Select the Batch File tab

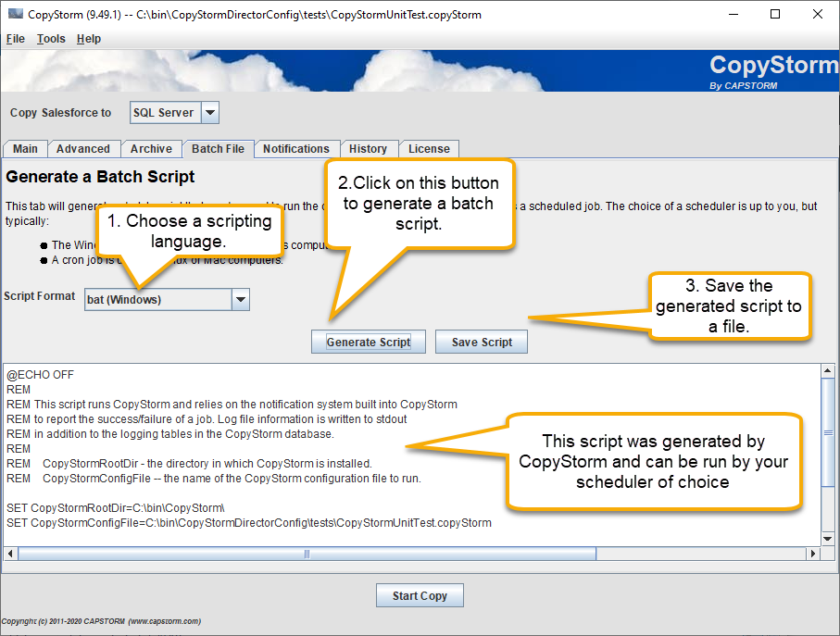pyautogui.click(x=218, y=149)
